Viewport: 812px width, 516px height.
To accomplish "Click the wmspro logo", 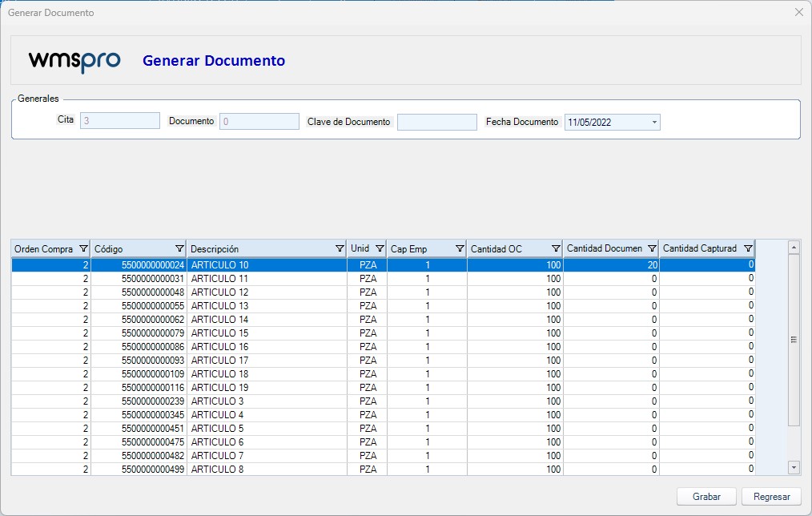I will 74,61.
